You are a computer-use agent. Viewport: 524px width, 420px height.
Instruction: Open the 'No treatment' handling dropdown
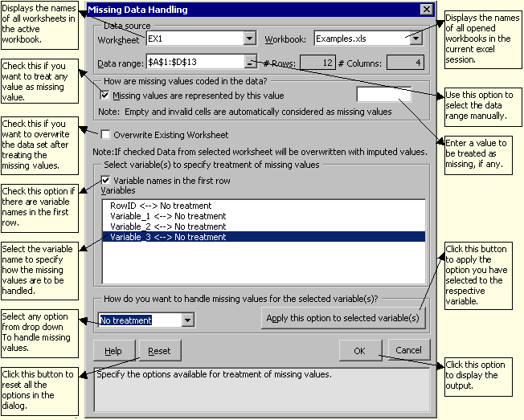[x=187, y=320]
